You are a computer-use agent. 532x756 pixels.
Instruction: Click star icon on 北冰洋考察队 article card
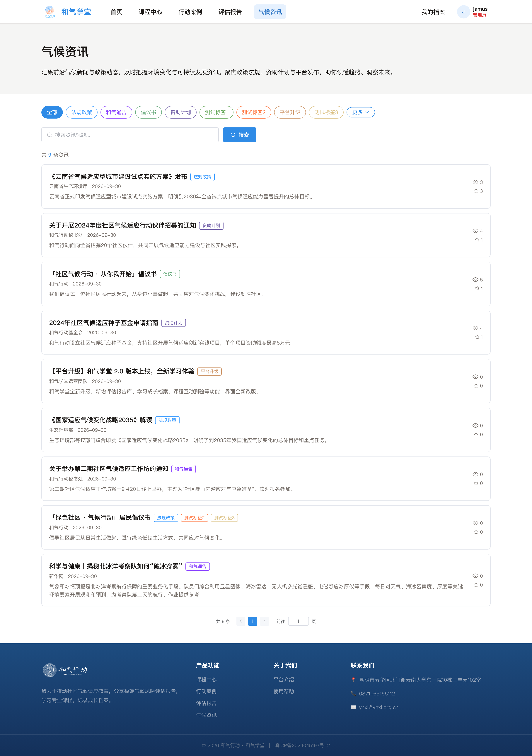tap(476, 585)
